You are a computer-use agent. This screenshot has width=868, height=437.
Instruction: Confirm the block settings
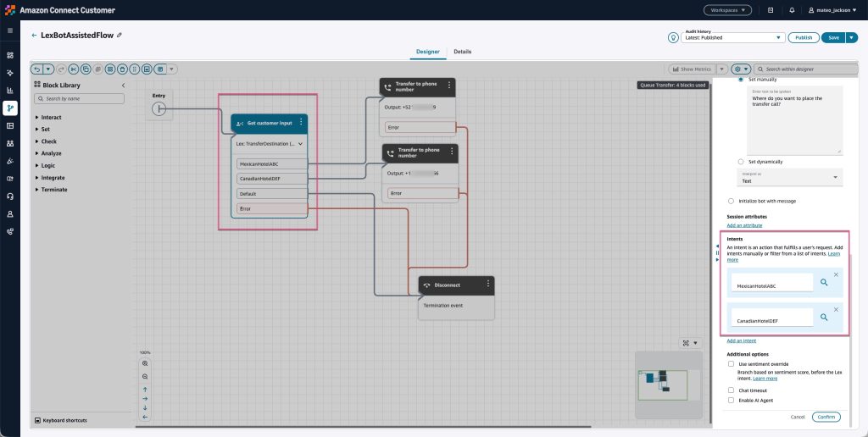826,417
